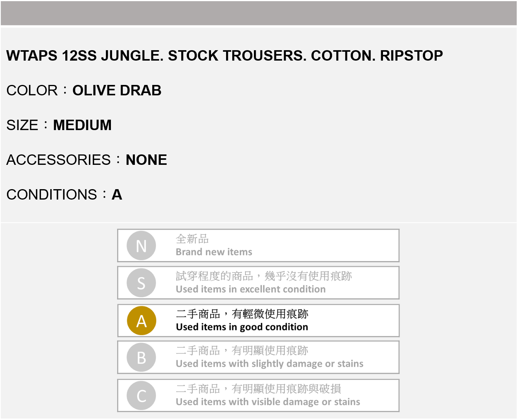
Task: Click the B grade circle badge
Action: tap(141, 357)
